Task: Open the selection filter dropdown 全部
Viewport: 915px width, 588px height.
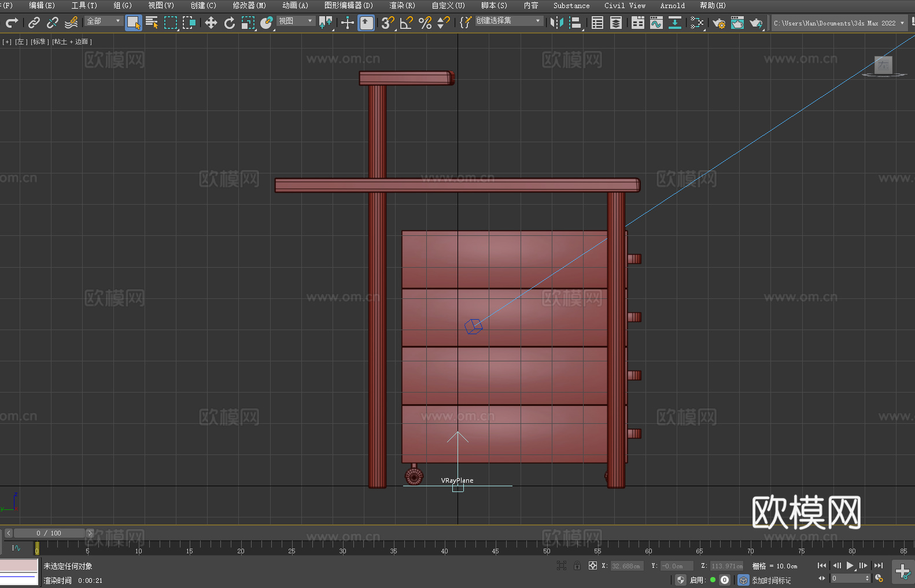Action: [x=104, y=21]
